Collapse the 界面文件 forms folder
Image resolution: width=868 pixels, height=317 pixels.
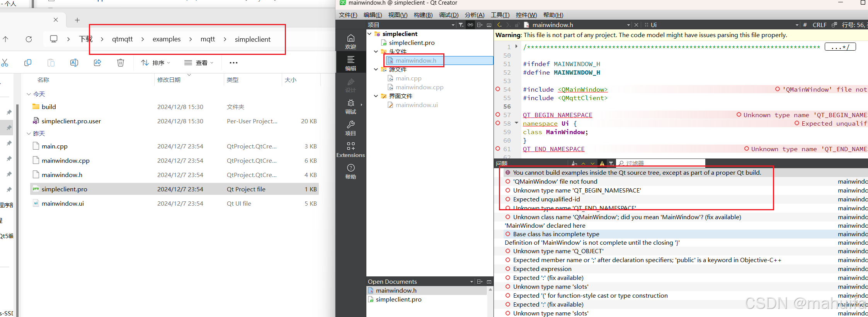(376, 96)
